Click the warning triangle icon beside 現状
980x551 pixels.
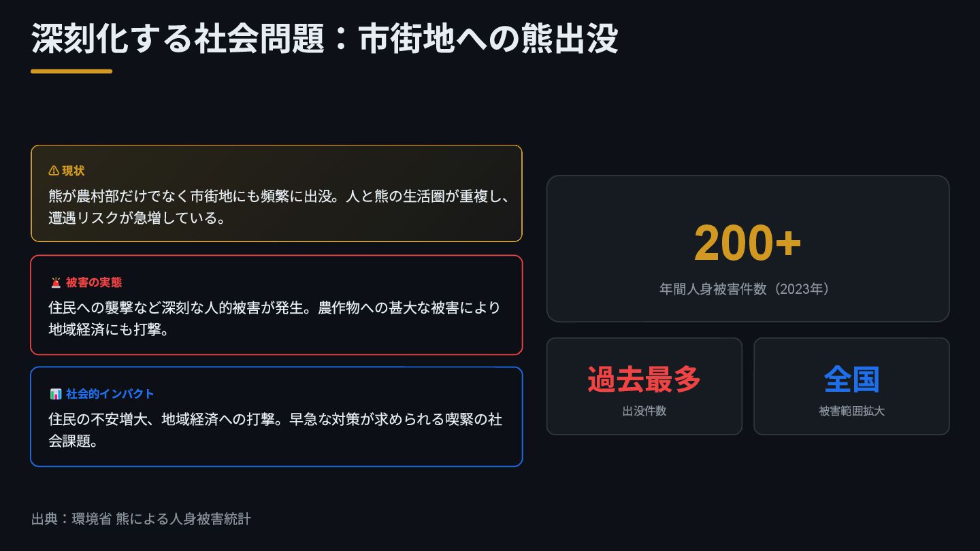click(x=54, y=171)
